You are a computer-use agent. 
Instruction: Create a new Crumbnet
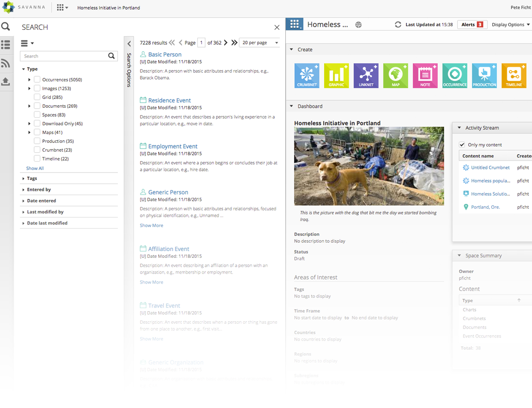tap(307, 75)
